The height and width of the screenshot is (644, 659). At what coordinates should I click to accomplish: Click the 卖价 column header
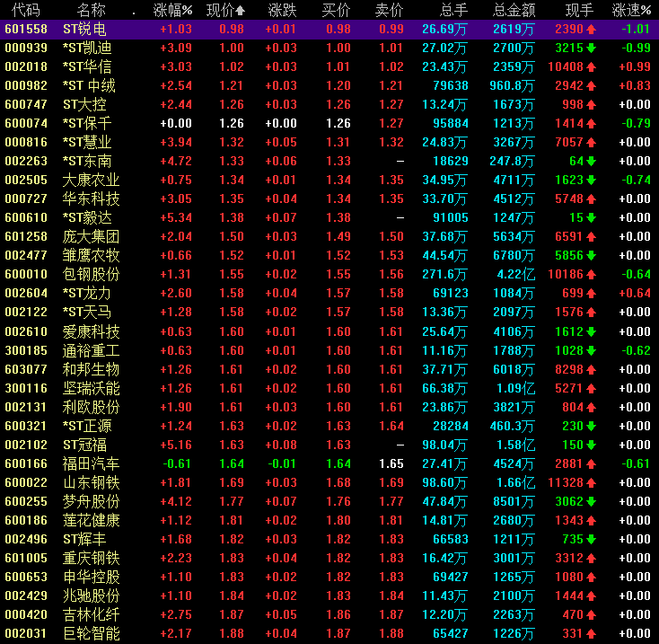coord(389,10)
